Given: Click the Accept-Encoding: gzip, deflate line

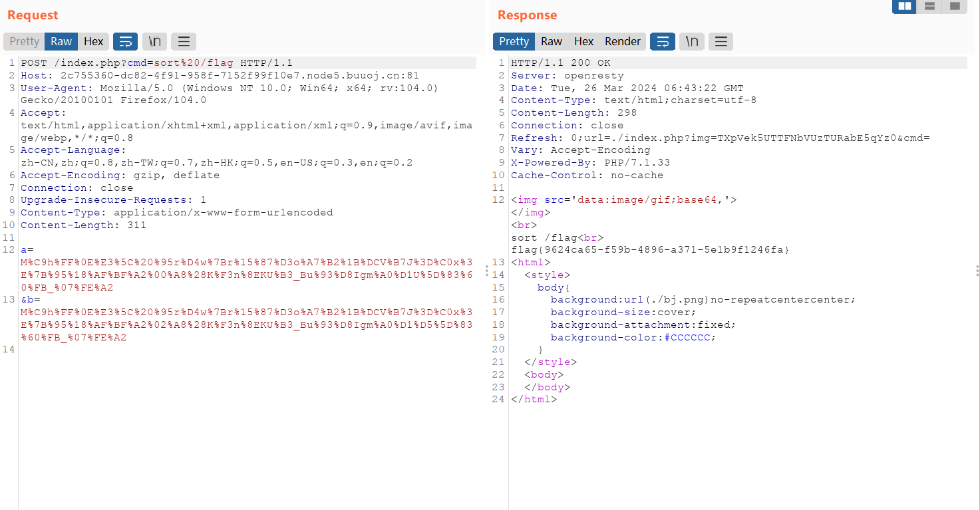Looking at the screenshot, I should coord(120,176).
